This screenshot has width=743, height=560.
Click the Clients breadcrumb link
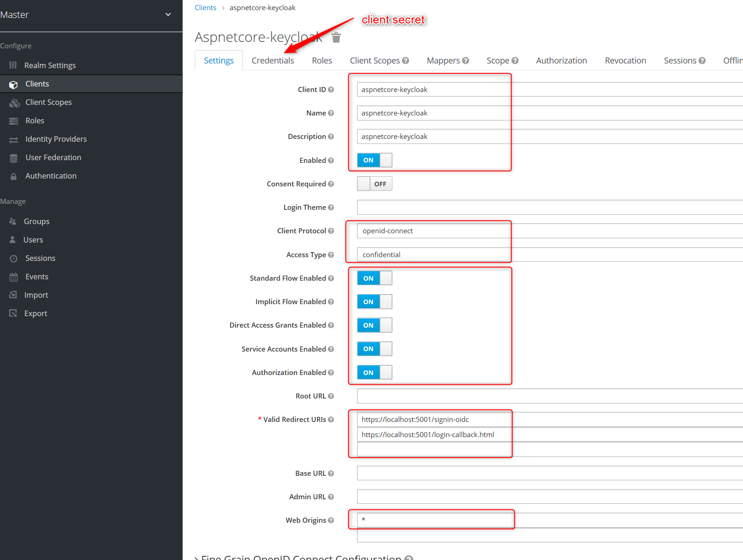click(205, 8)
